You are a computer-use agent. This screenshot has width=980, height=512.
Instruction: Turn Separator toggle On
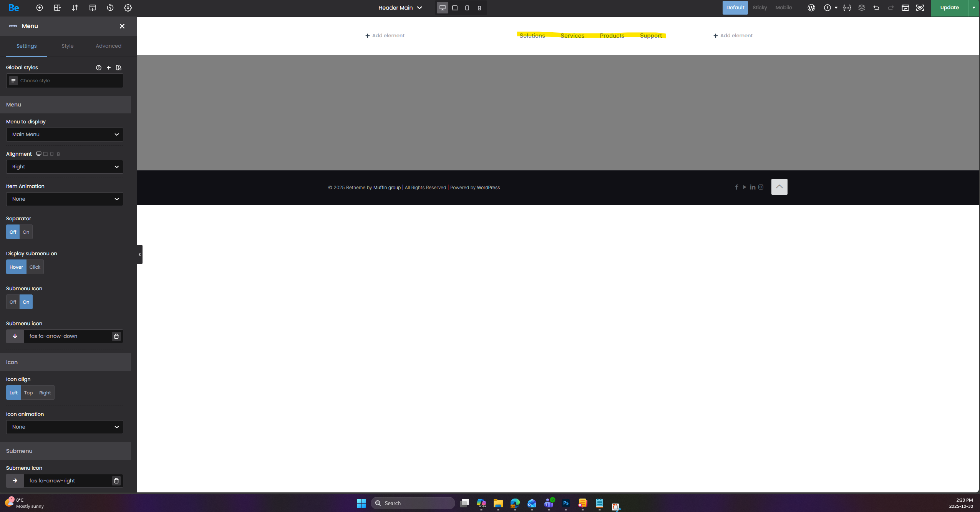pyautogui.click(x=26, y=232)
